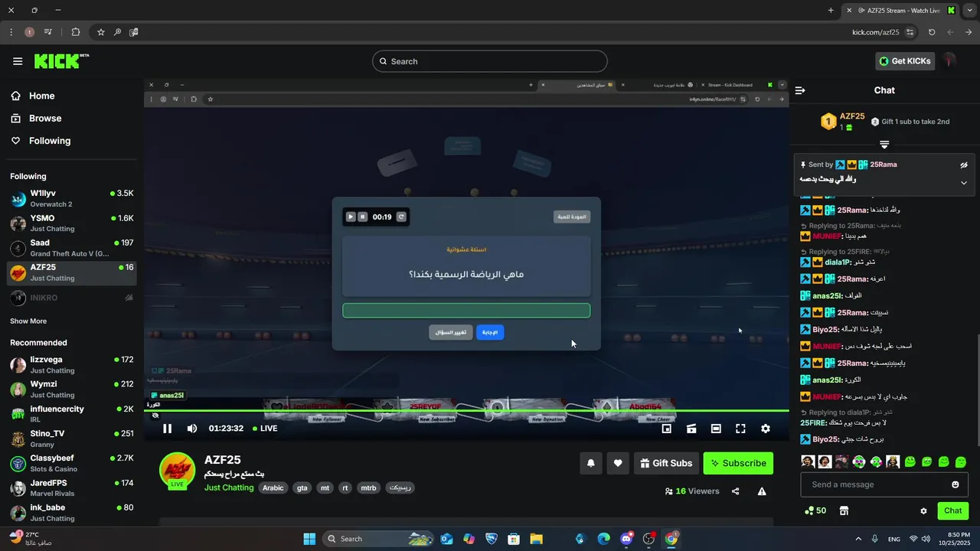The height and width of the screenshot is (551, 980).
Task: Open the player's clip or cast icon
Action: 691,429
